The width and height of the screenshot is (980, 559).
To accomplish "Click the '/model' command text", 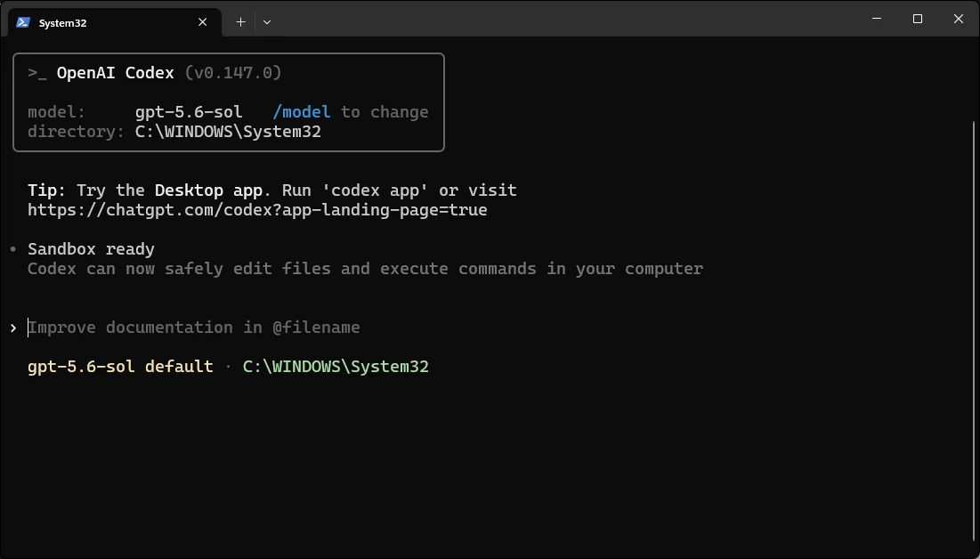I will [x=301, y=112].
